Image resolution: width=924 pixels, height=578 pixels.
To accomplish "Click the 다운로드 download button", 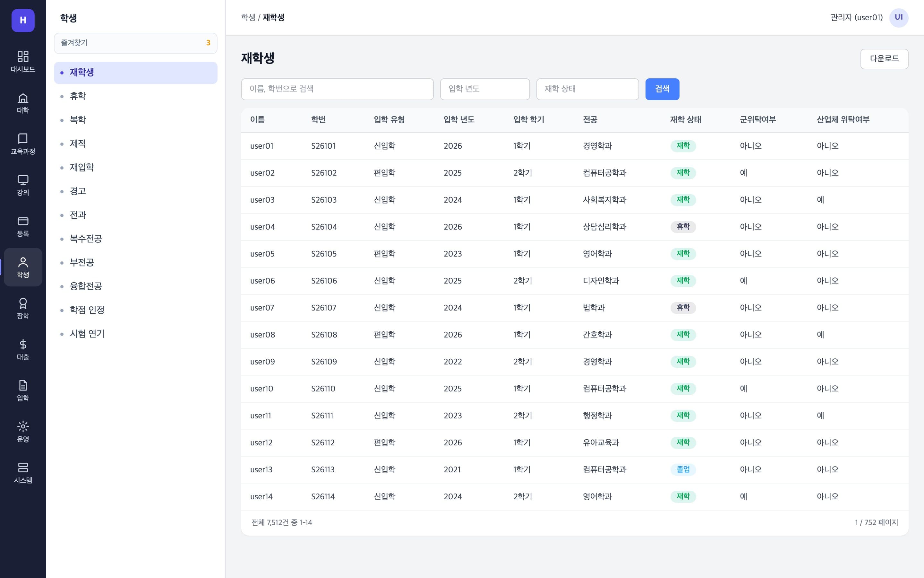I will [884, 59].
